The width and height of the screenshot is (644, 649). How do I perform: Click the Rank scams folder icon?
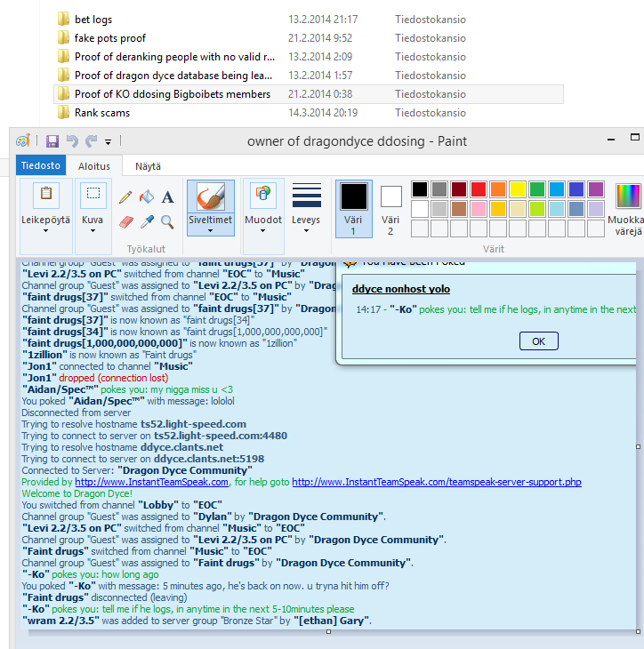click(x=63, y=113)
